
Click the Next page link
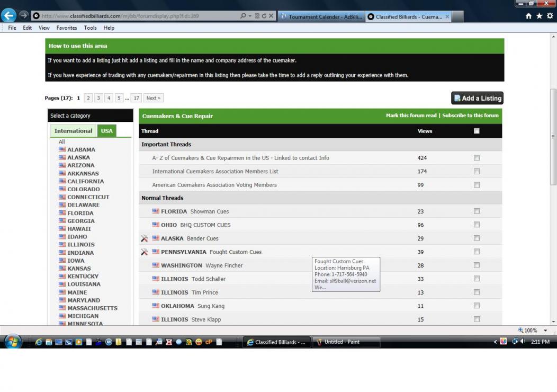click(154, 98)
